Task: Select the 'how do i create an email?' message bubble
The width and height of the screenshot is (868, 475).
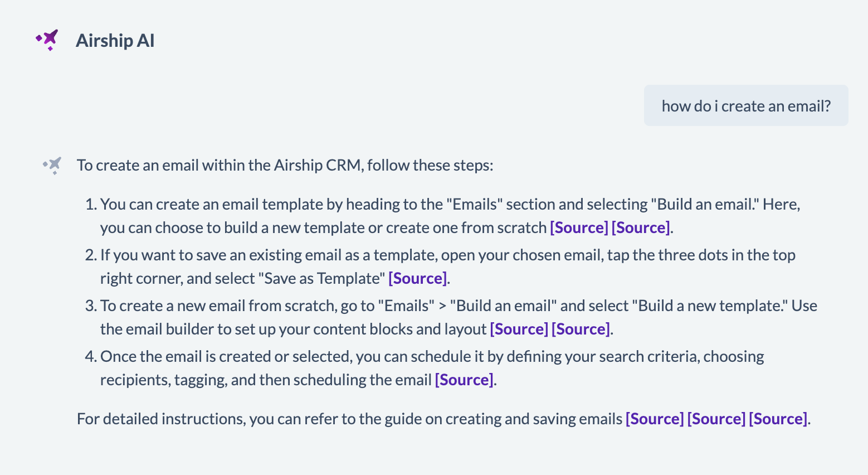Action: [x=745, y=106]
